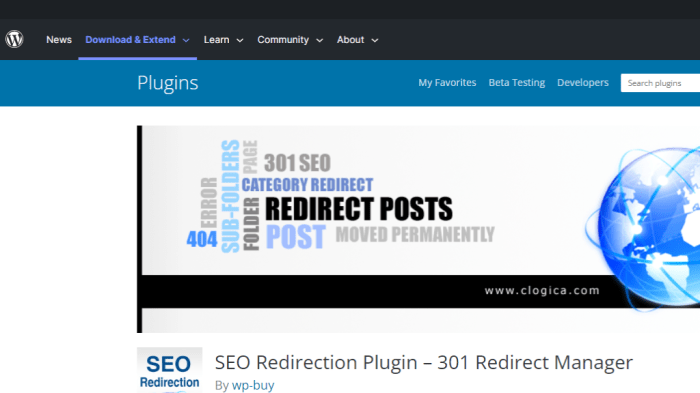Open the News menu item
The image size is (700, 393).
pyautogui.click(x=59, y=40)
